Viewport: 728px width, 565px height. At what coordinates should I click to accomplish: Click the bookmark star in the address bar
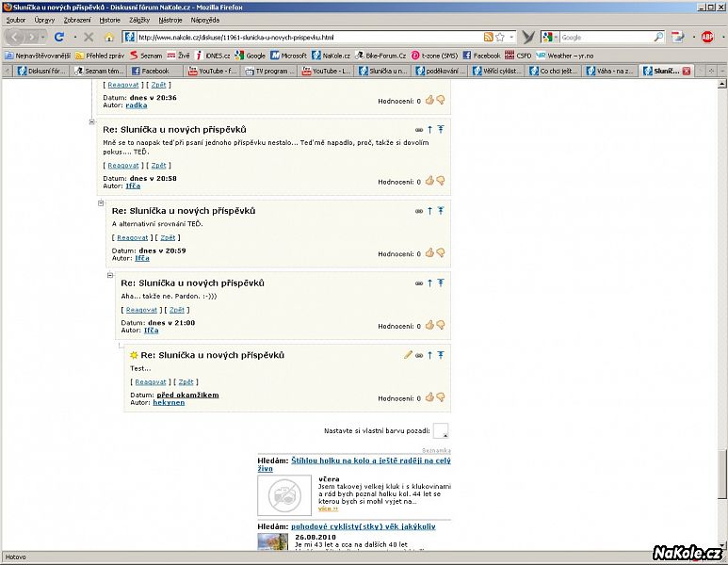click(499, 37)
